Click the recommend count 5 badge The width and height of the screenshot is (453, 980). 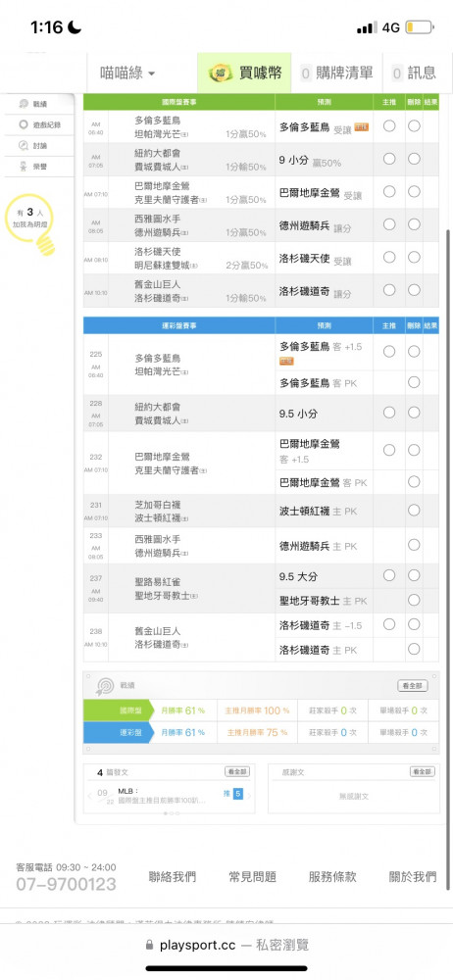(237, 794)
